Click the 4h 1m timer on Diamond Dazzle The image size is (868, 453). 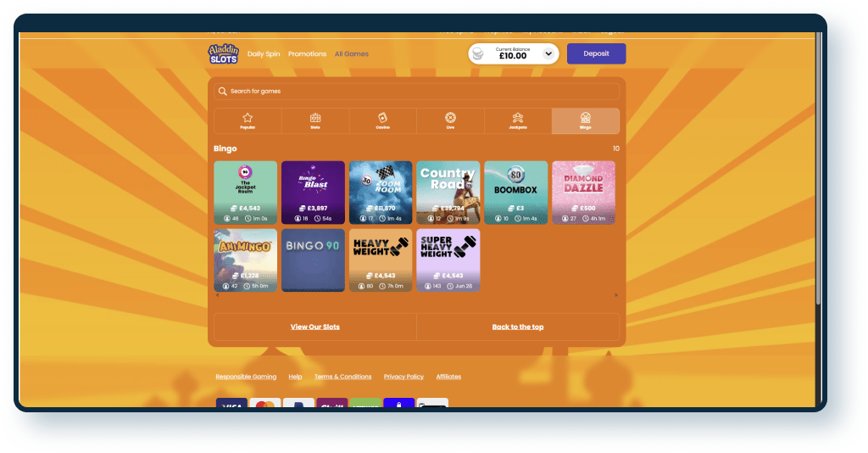pyautogui.click(x=598, y=219)
